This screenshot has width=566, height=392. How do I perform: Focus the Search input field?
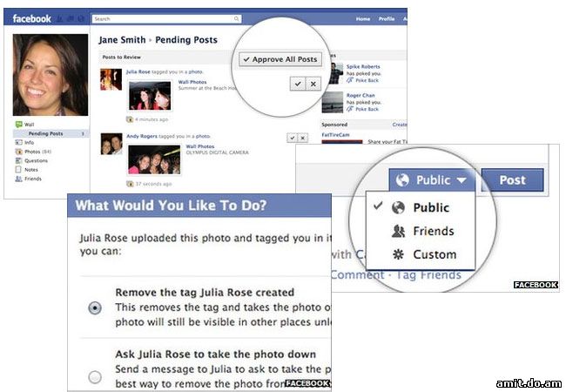click(x=166, y=19)
